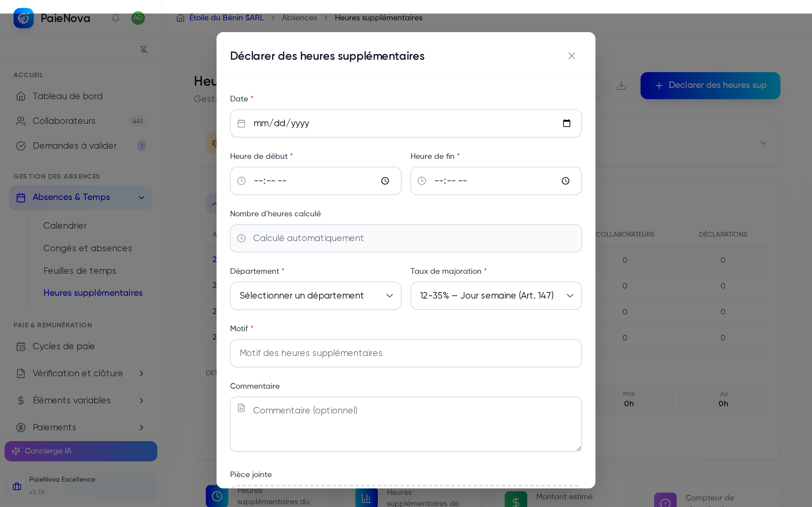The width and height of the screenshot is (812, 507).
Task: Open the Concierge IA assistant
Action: tap(81, 451)
